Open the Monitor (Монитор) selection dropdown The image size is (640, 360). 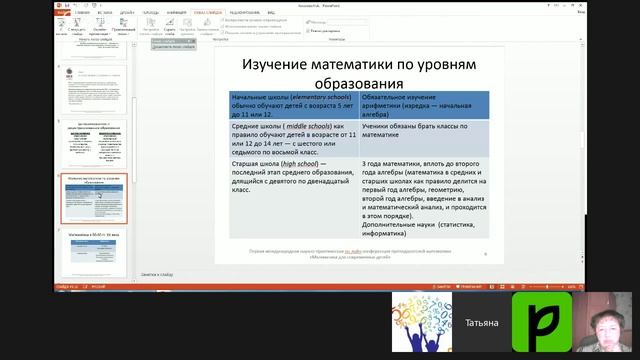pyautogui.click(x=348, y=22)
